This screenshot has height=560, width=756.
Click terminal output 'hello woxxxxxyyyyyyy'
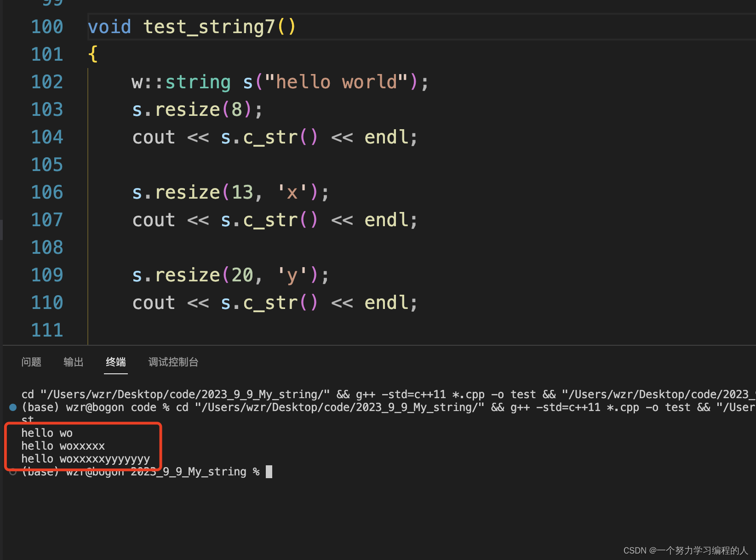(86, 459)
